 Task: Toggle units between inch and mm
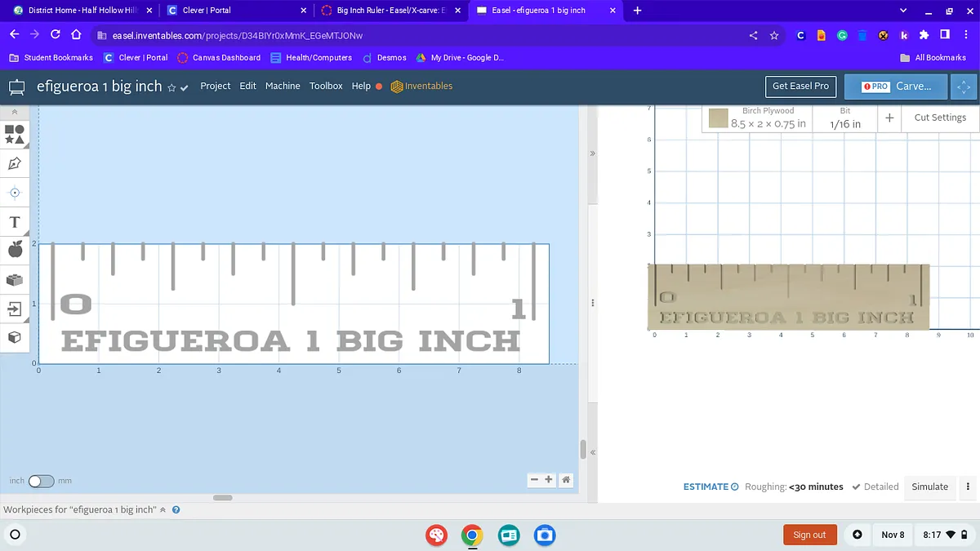click(41, 482)
